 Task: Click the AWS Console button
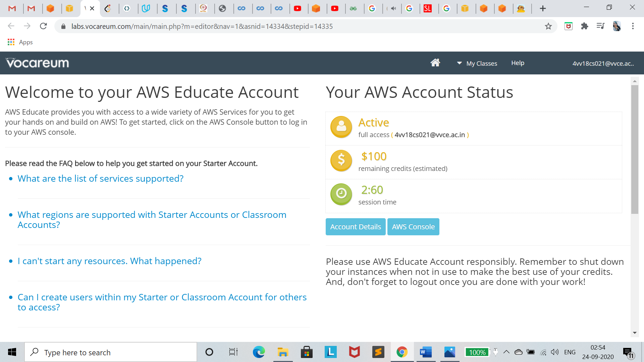pos(413,227)
